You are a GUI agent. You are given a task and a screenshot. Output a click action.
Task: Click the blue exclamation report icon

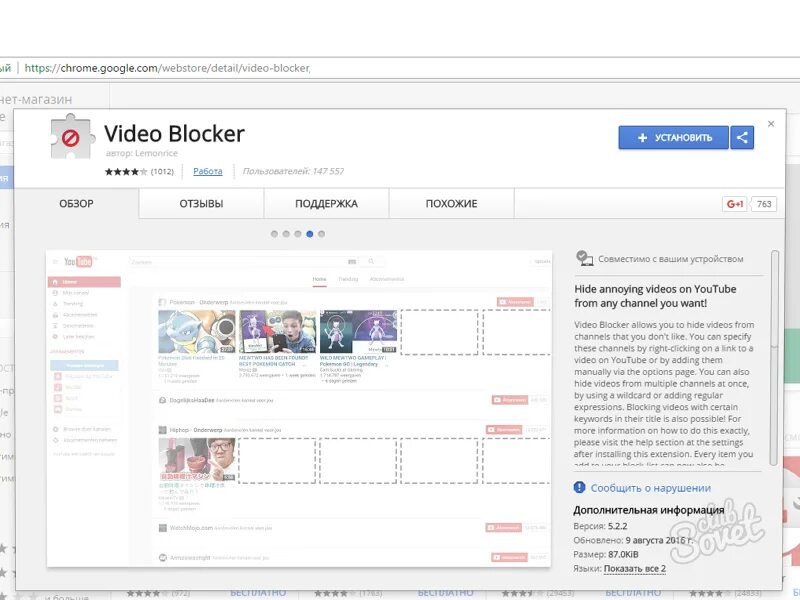(x=580, y=487)
